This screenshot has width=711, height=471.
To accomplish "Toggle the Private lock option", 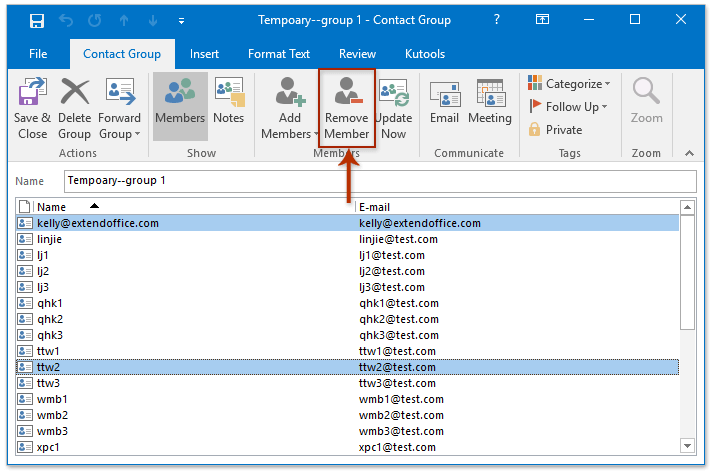I will (555, 129).
